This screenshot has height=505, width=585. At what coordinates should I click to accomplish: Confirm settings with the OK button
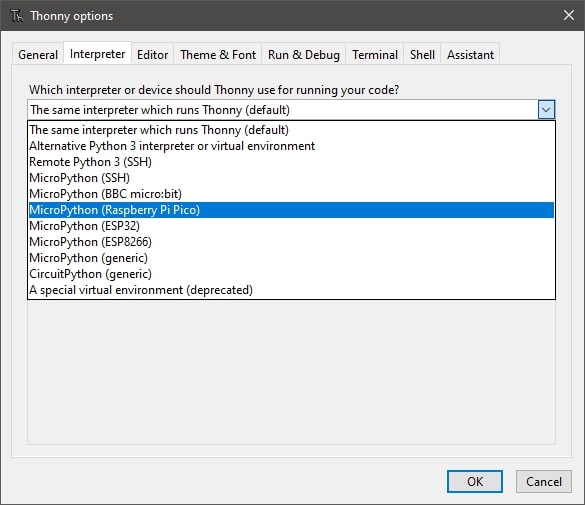(475, 482)
